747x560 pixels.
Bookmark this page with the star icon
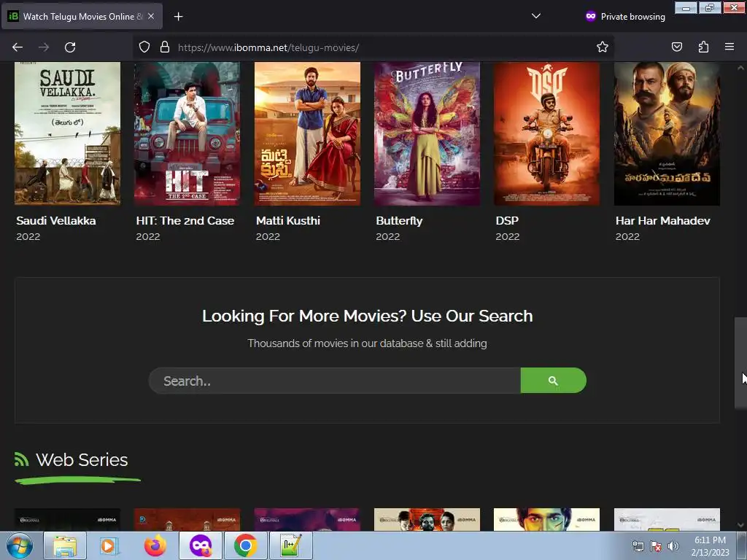coord(602,47)
